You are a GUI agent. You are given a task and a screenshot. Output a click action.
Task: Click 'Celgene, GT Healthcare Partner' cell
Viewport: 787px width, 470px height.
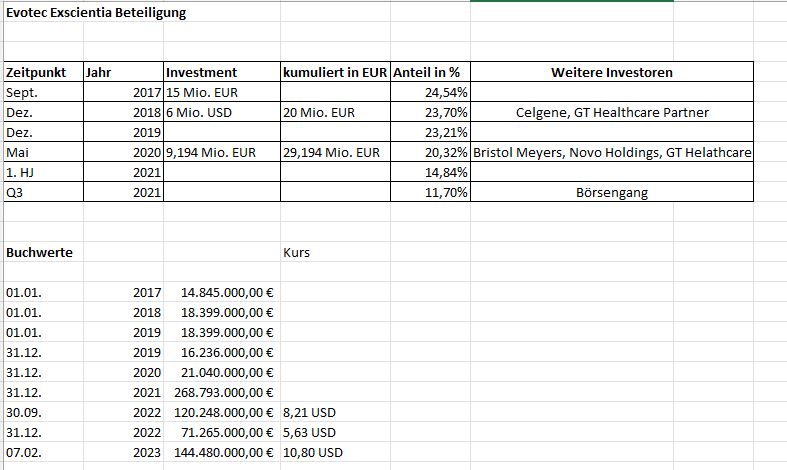(612, 112)
